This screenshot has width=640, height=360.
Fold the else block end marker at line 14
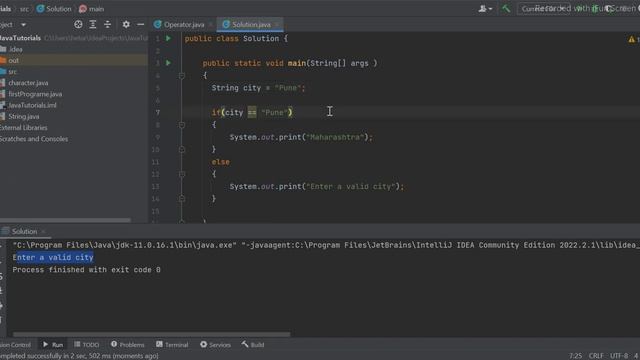(x=182, y=199)
